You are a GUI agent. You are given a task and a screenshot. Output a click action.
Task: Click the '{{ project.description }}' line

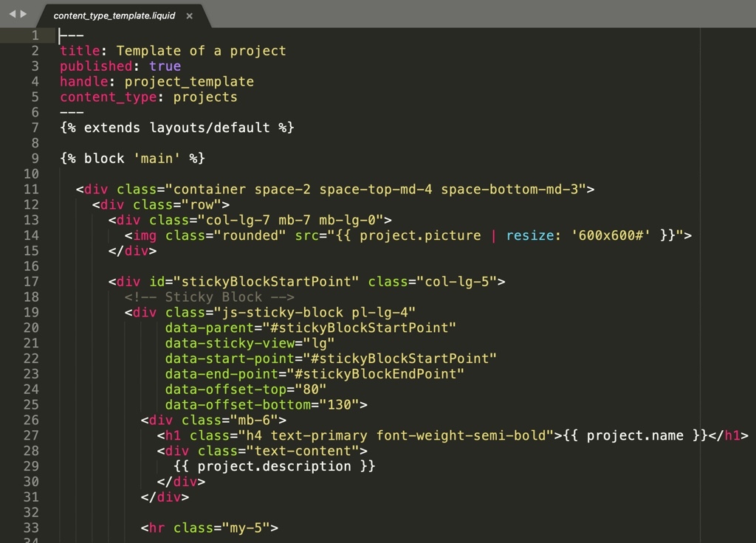[x=275, y=466]
